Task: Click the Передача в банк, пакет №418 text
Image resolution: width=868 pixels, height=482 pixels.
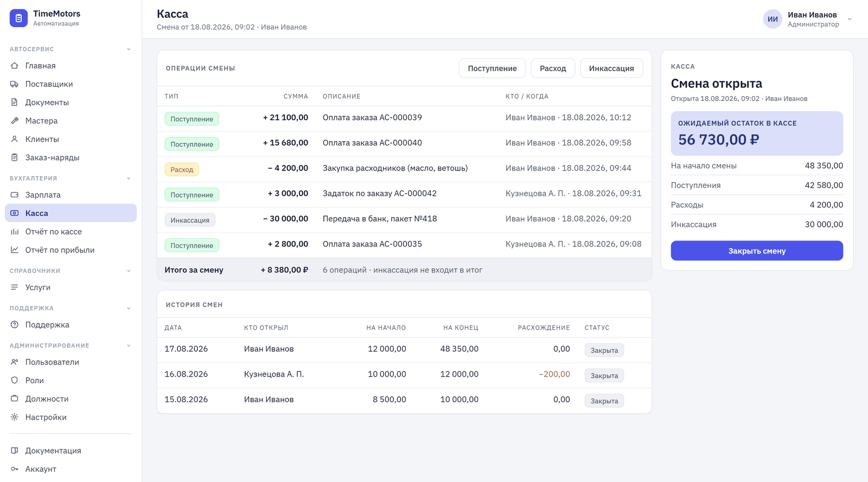Action: coord(380,219)
